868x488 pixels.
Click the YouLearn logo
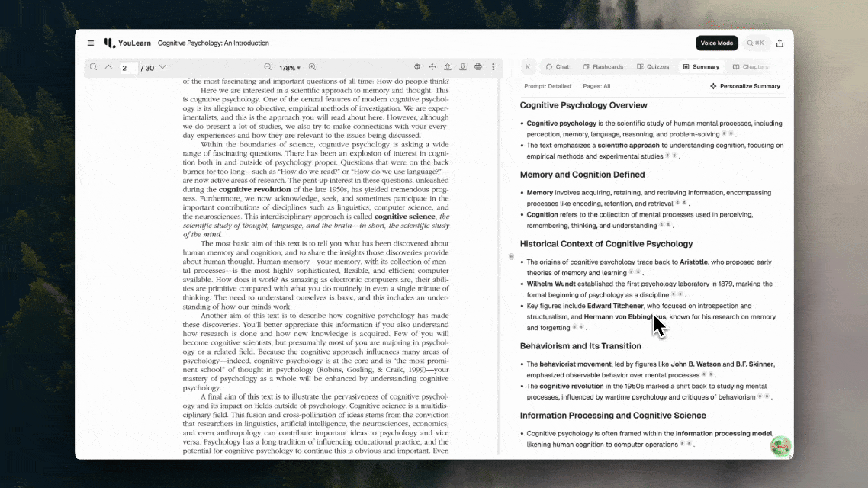127,43
